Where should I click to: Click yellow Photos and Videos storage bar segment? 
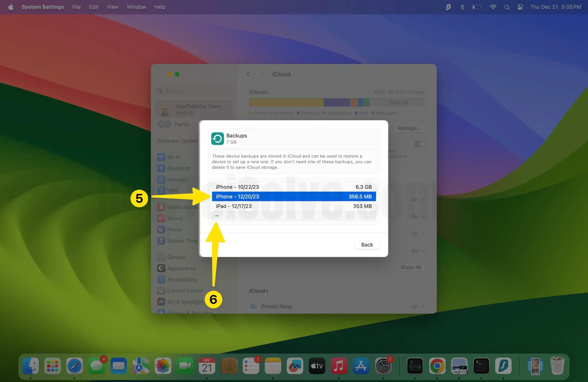pyautogui.click(x=286, y=102)
